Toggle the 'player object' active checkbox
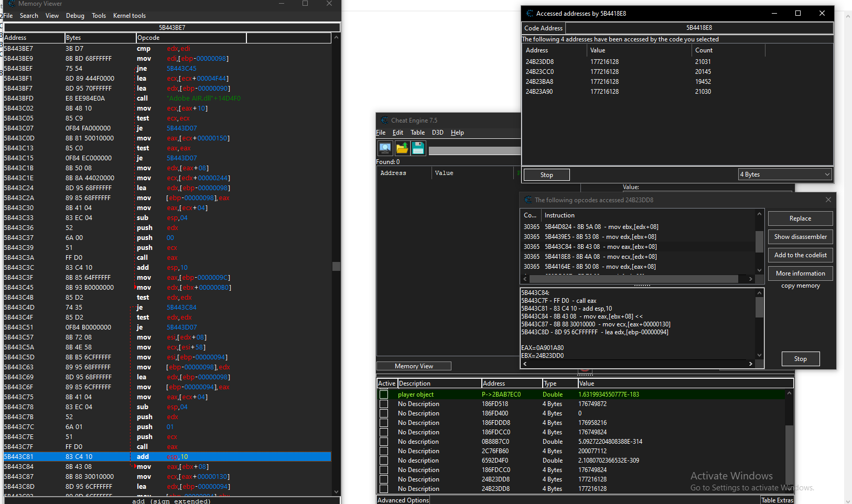The image size is (852, 504). point(384,395)
